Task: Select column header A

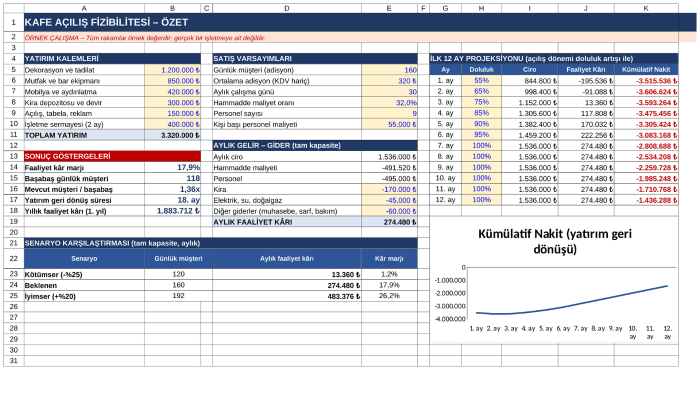Action: pyautogui.click(x=84, y=8)
